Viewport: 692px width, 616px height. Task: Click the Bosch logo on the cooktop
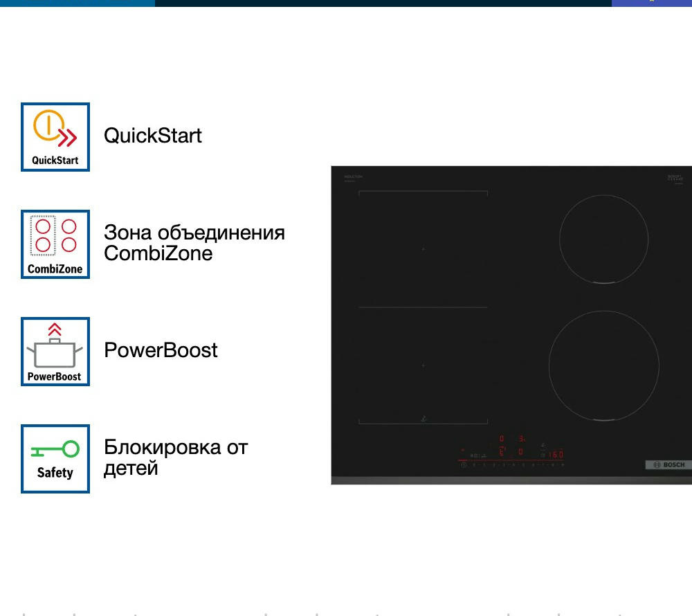(x=668, y=464)
